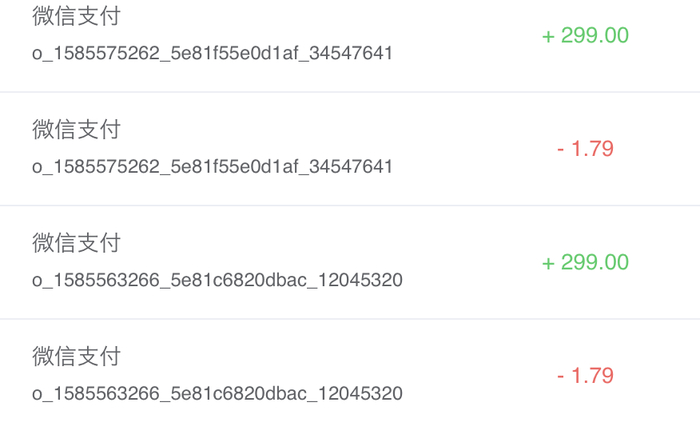Click order ID o_1585563266 beside the -1.79 amount
Screen dimensions: 700x427
pyautogui.click(x=217, y=393)
